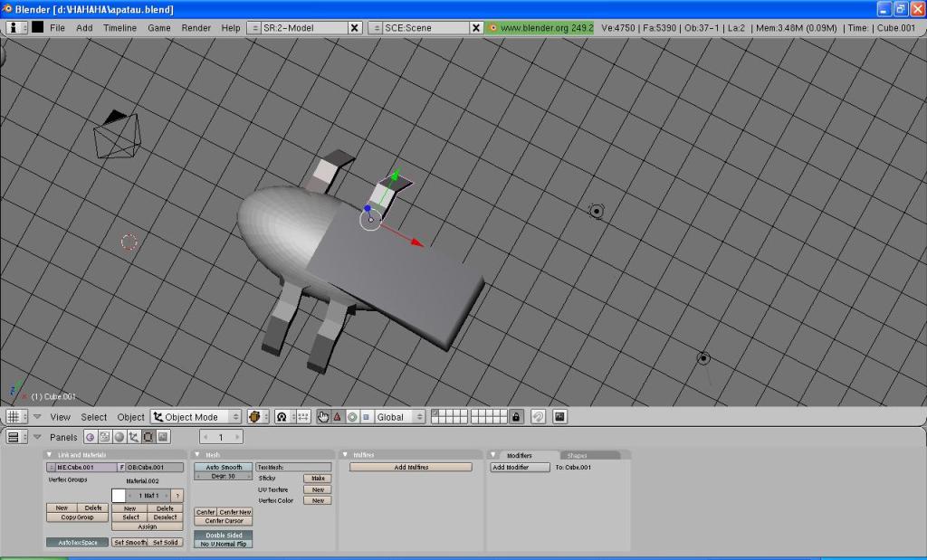Click the Add Multires button
The image size is (927, 560).
pyautogui.click(x=411, y=467)
